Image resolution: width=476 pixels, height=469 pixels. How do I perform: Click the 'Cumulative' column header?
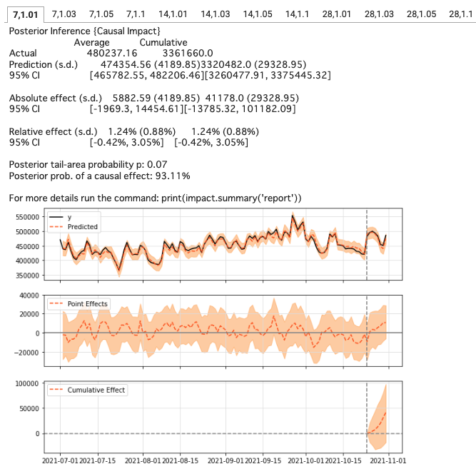pyautogui.click(x=163, y=42)
